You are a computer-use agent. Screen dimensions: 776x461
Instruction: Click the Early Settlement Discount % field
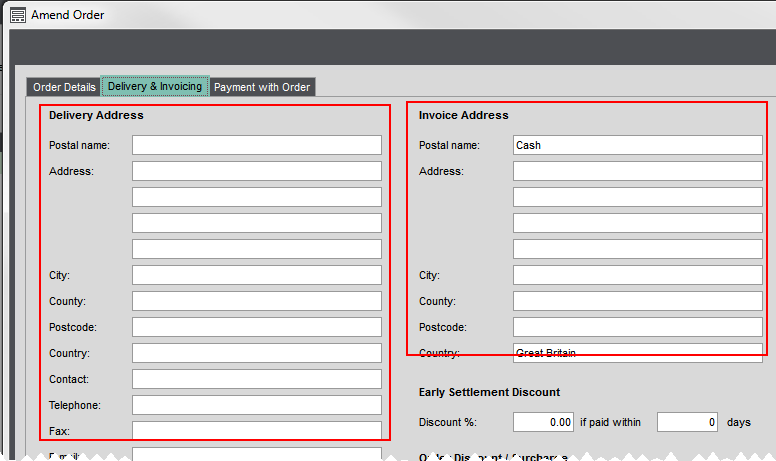[543, 422]
